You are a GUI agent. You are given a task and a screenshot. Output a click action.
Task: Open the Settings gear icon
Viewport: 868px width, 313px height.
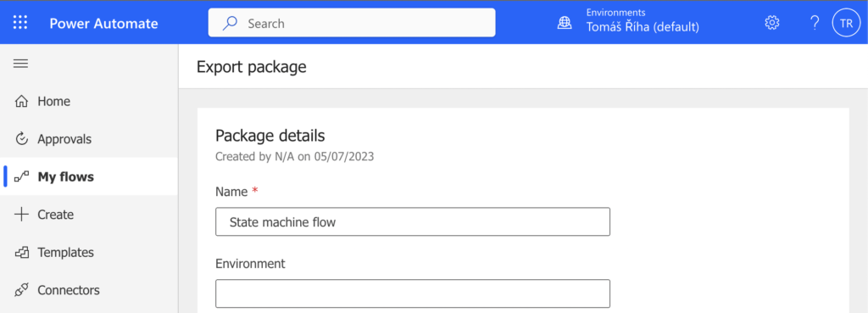(x=771, y=23)
